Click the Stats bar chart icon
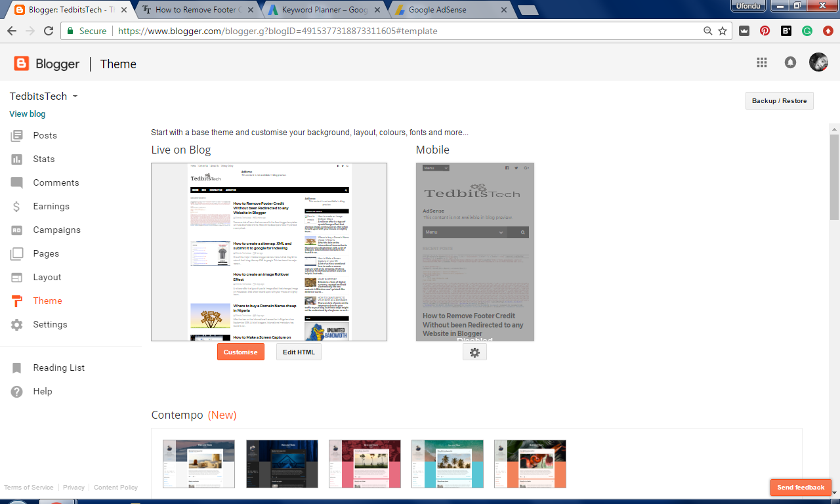 [17, 159]
